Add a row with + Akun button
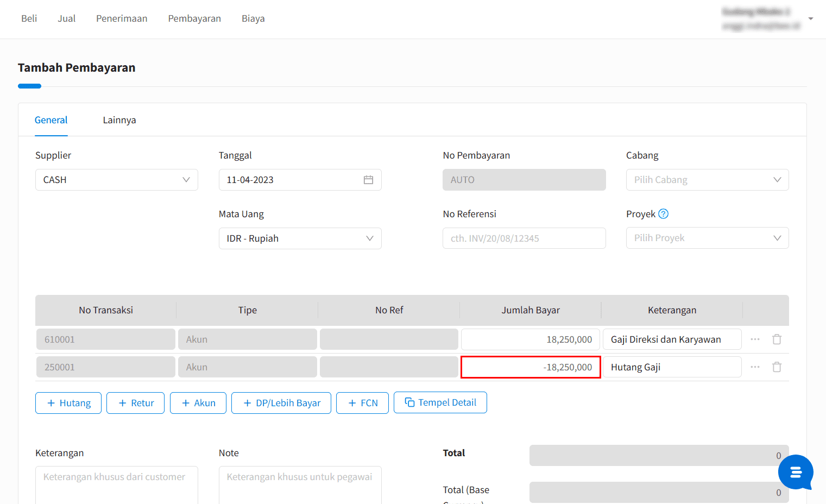Image resolution: width=826 pixels, height=504 pixels. click(x=198, y=403)
